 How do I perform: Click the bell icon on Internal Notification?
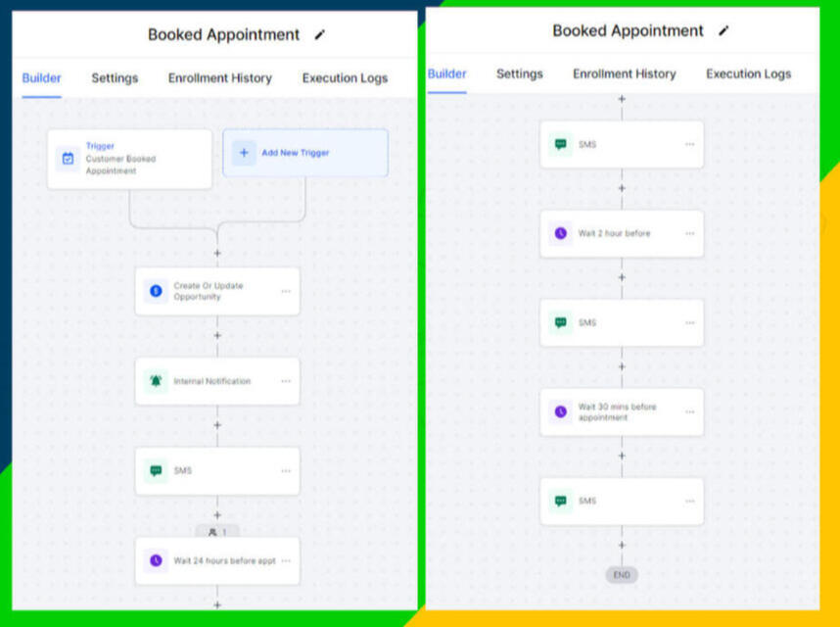pos(155,380)
